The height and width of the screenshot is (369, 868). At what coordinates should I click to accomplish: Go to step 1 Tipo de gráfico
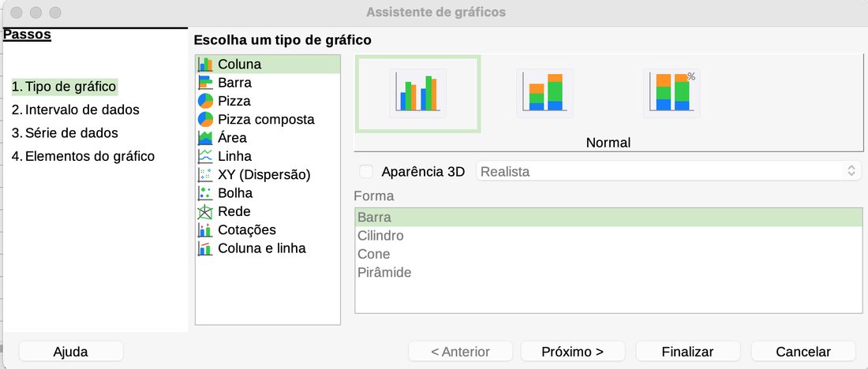tap(65, 87)
